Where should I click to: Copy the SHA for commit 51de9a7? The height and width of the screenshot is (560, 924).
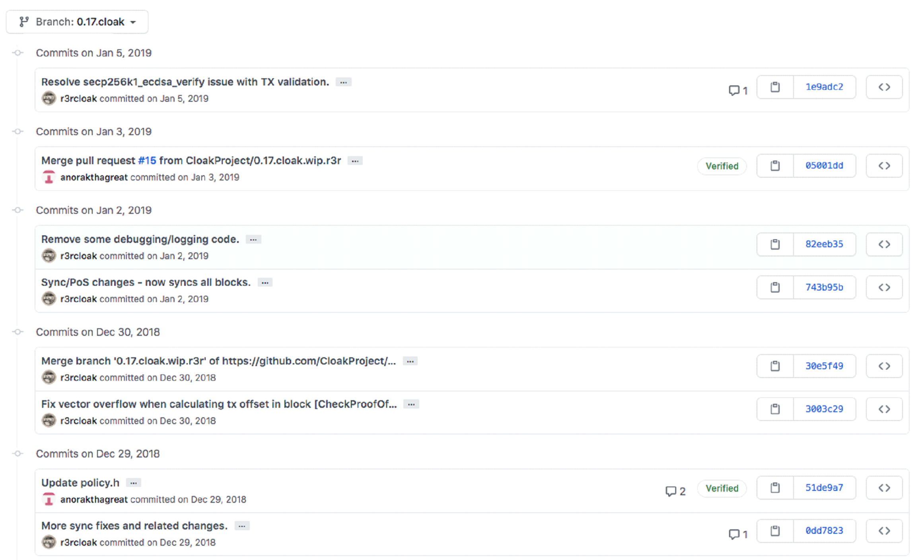pos(775,488)
